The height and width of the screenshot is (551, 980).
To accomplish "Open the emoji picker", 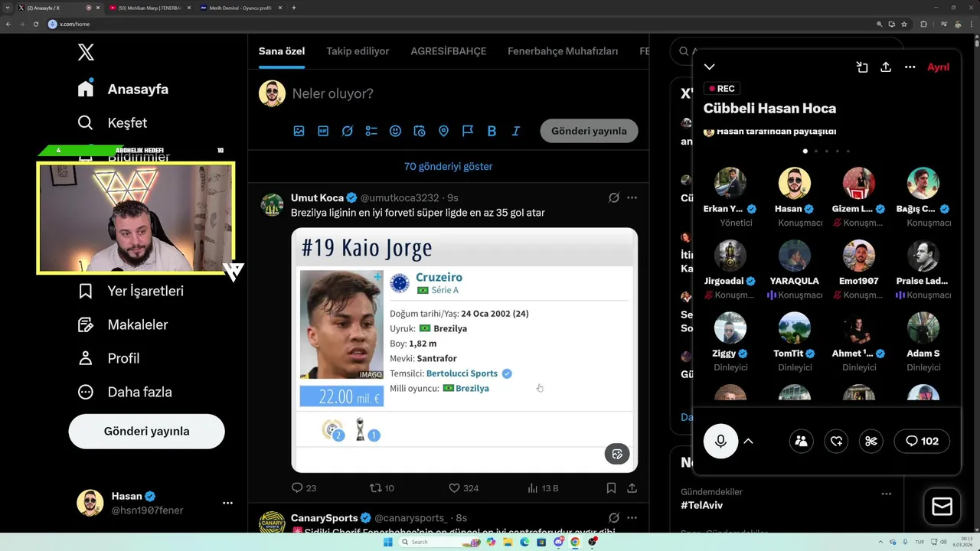I will 395,131.
